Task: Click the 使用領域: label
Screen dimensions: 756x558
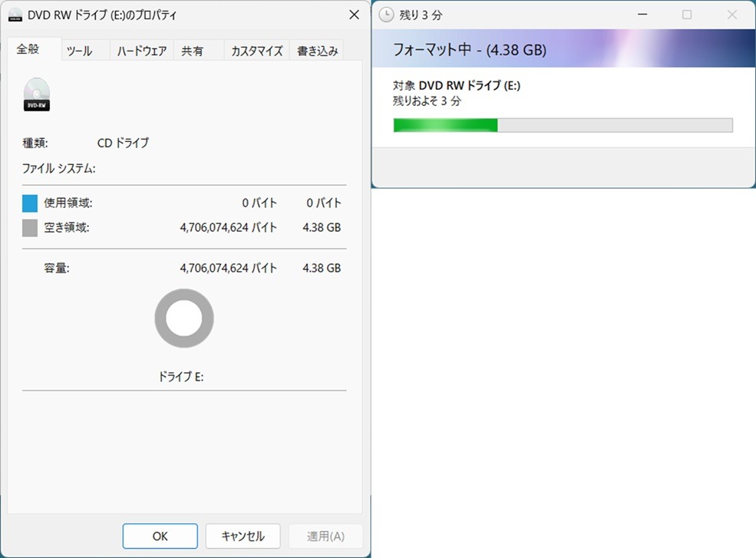Action: point(68,203)
